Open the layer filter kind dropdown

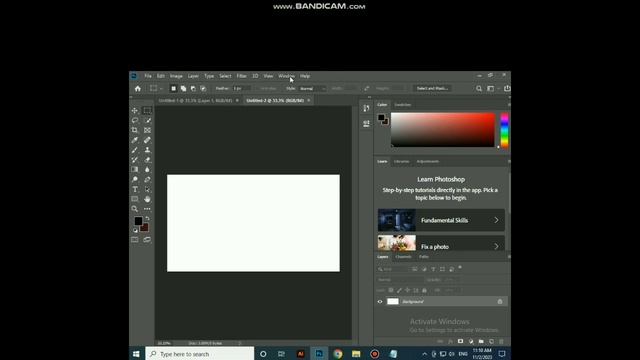[393, 269]
